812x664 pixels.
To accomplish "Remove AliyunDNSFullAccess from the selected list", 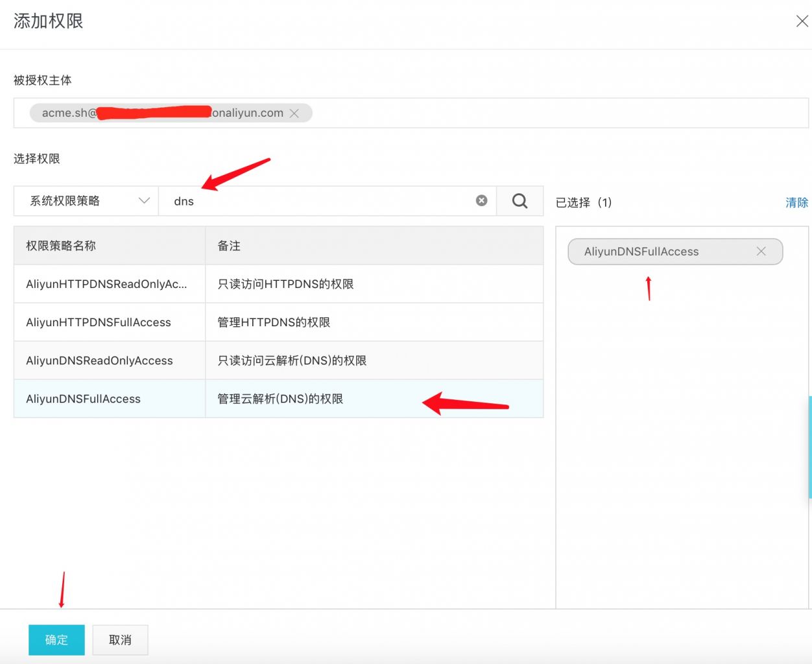I will click(761, 252).
